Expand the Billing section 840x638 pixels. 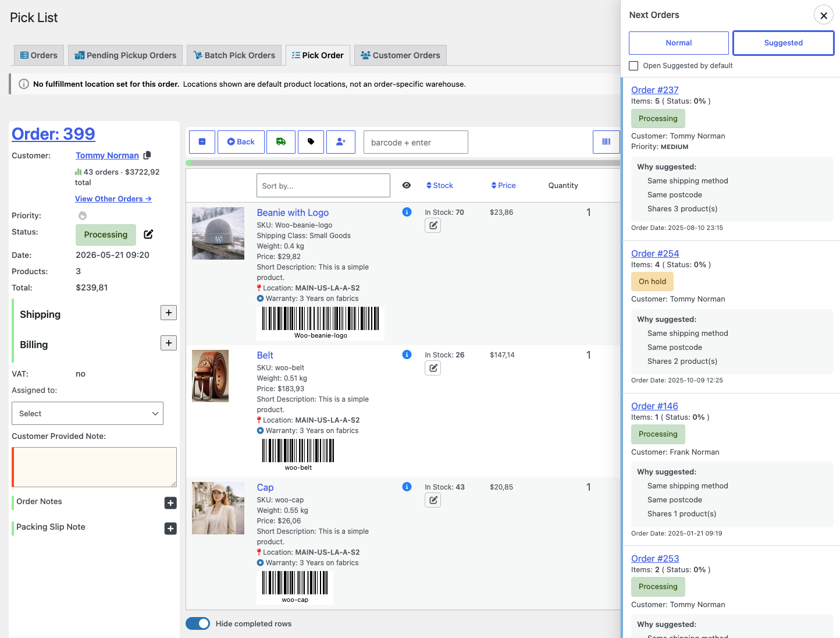click(x=169, y=343)
